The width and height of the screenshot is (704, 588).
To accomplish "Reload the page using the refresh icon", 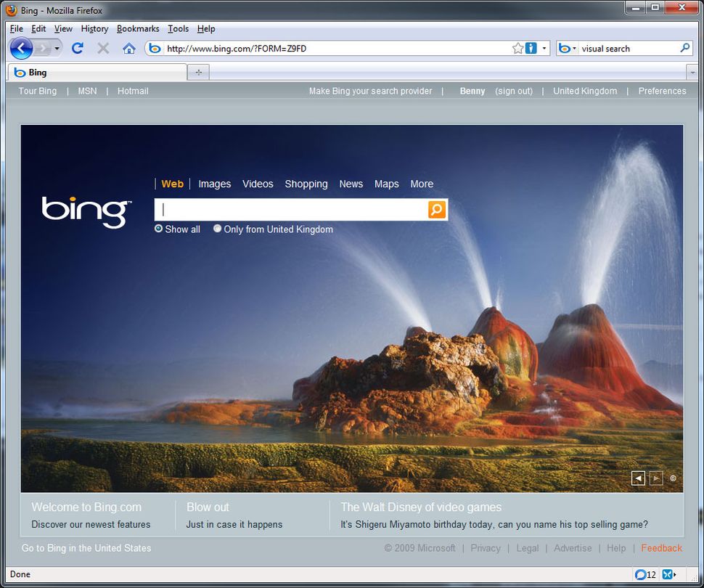I will [x=78, y=48].
